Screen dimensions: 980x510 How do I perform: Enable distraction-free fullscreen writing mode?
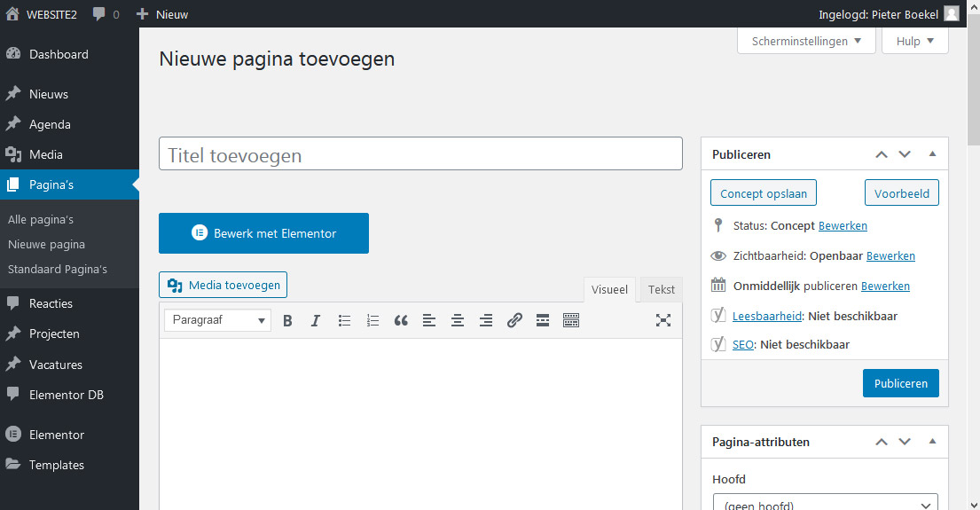pos(663,321)
